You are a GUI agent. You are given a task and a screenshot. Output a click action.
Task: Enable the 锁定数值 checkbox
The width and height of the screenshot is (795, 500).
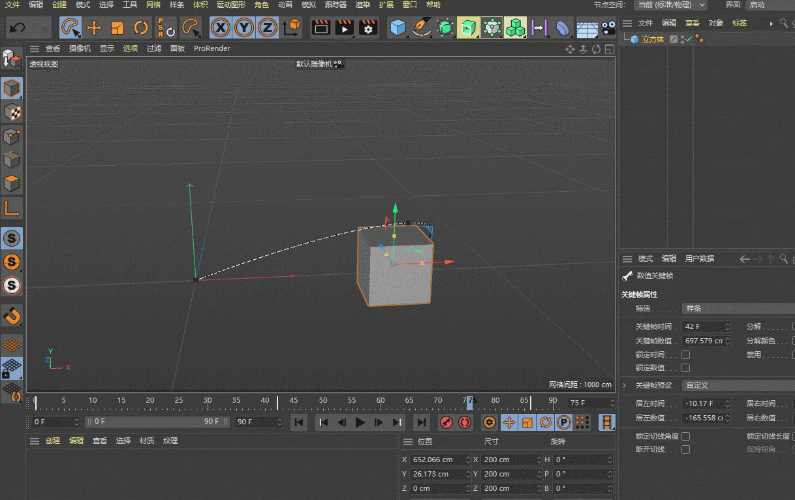[685, 368]
